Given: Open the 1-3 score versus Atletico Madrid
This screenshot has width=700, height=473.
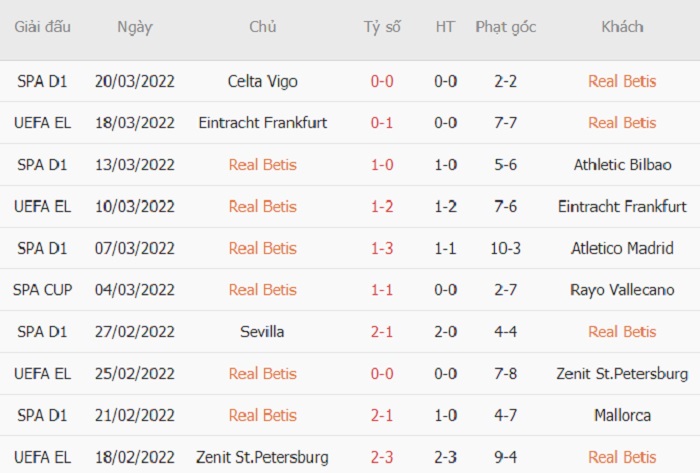Looking at the screenshot, I should [x=382, y=248].
